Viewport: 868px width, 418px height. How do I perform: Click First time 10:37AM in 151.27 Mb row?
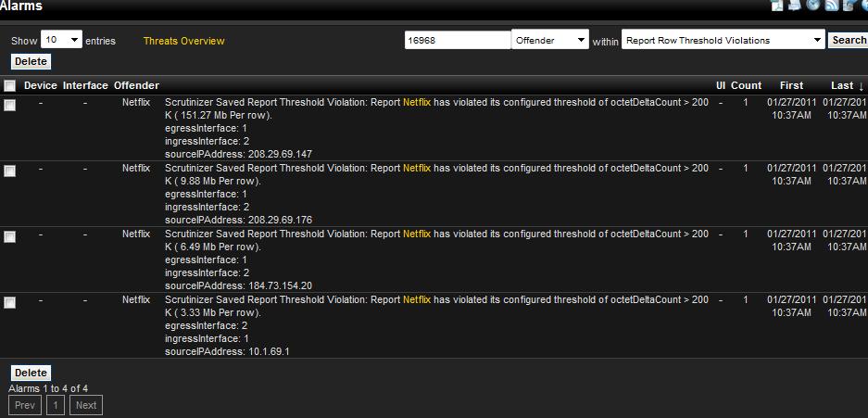pos(792,115)
